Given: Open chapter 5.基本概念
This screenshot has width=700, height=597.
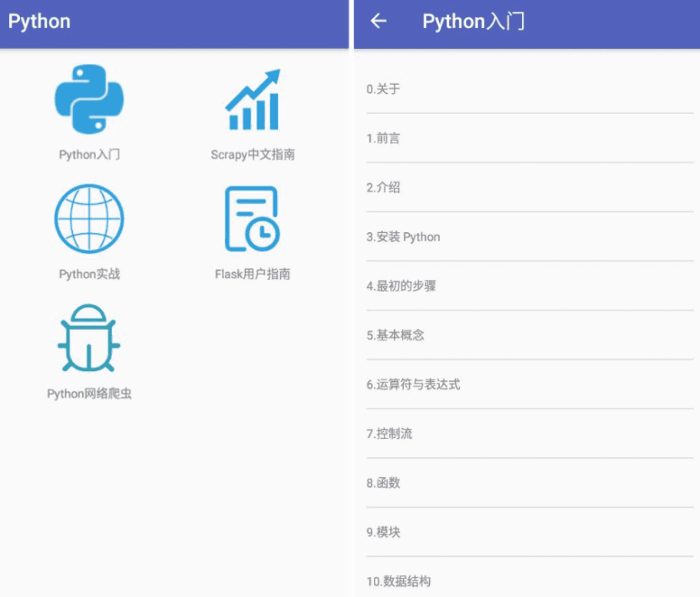Looking at the screenshot, I should (529, 335).
